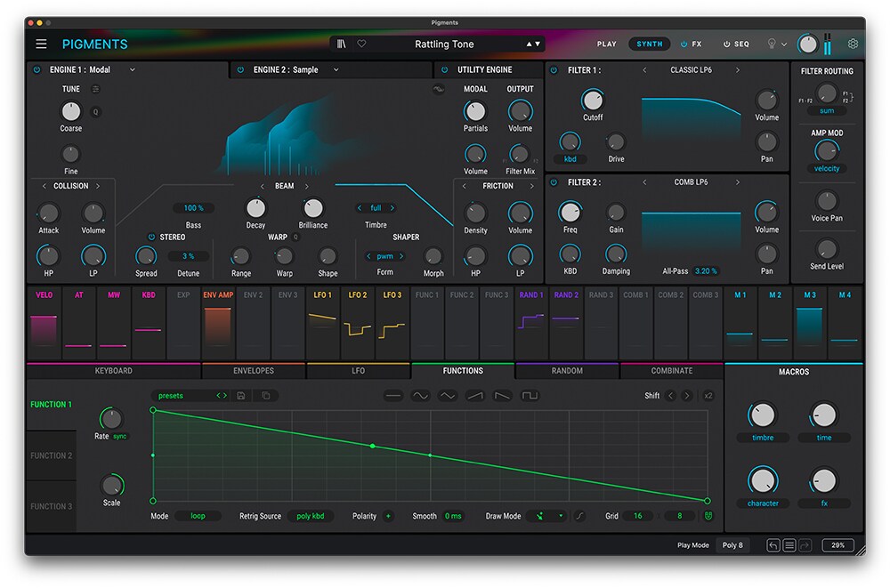Click the Q quantize icon beside Coarse

coord(95,112)
